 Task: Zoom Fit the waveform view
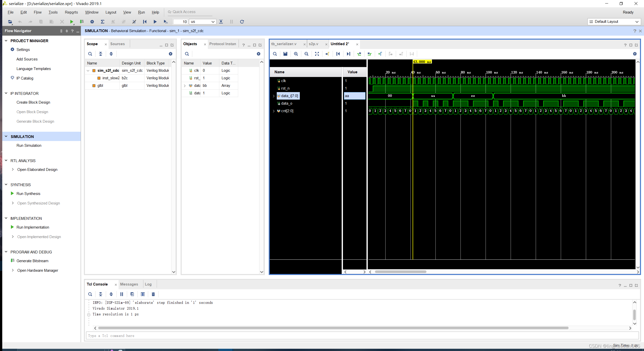[x=317, y=54]
